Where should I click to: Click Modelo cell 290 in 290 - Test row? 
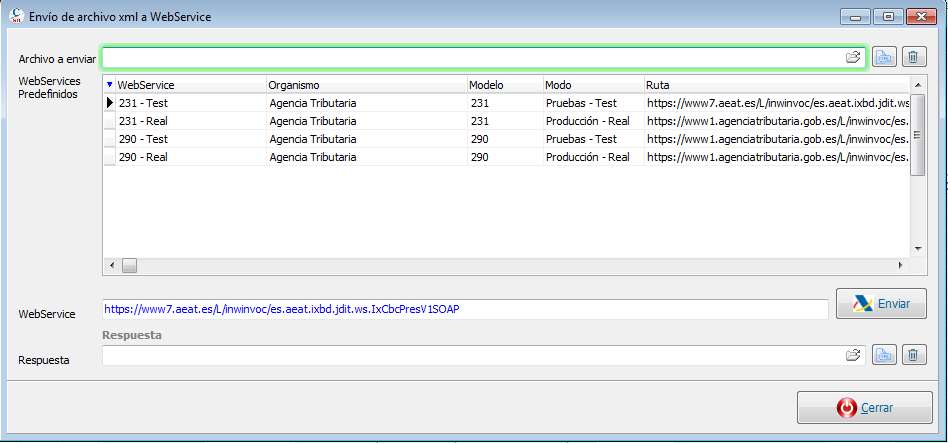click(x=505, y=139)
